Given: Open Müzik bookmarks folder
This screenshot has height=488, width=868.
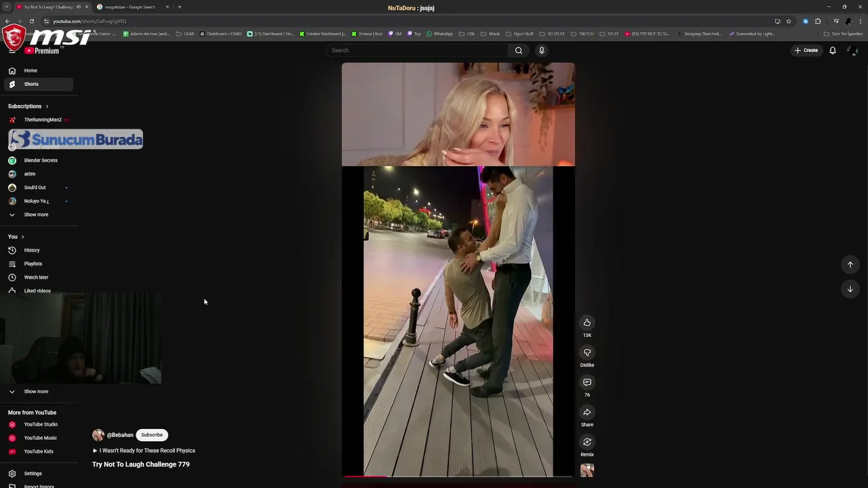Looking at the screenshot, I should [x=490, y=34].
